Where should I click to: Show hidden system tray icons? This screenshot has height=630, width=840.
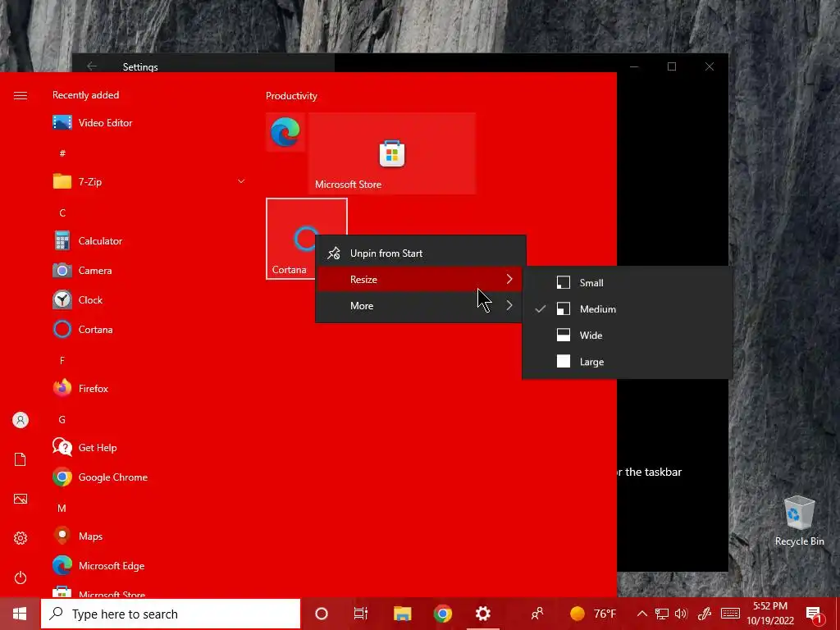(x=641, y=614)
